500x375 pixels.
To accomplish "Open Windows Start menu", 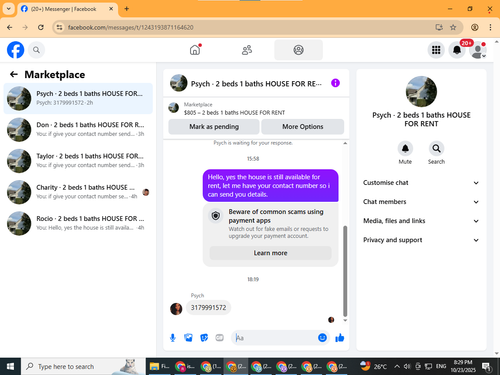I will pyautogui.click(x=10, y=366).
